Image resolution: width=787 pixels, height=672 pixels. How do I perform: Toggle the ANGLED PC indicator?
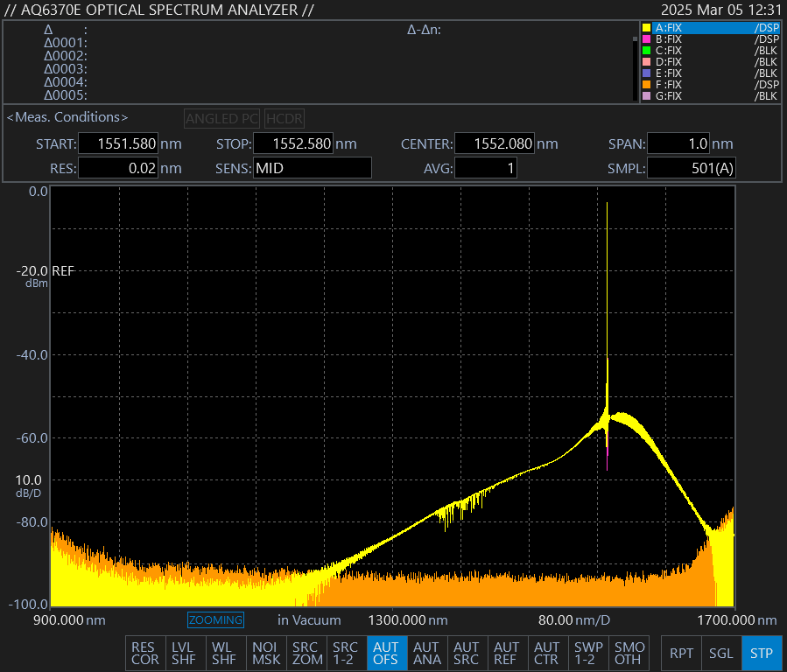click(222, 118)
